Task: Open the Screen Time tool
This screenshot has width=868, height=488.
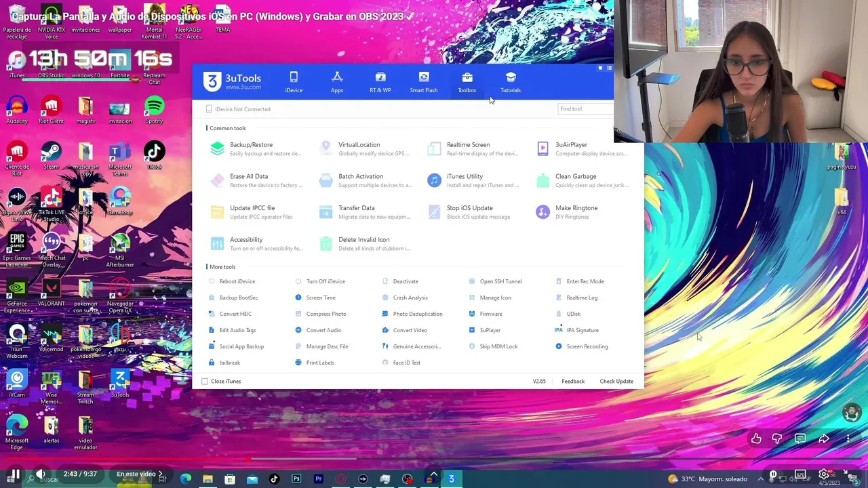Action: pyautogui.click(x=315, y=298)
